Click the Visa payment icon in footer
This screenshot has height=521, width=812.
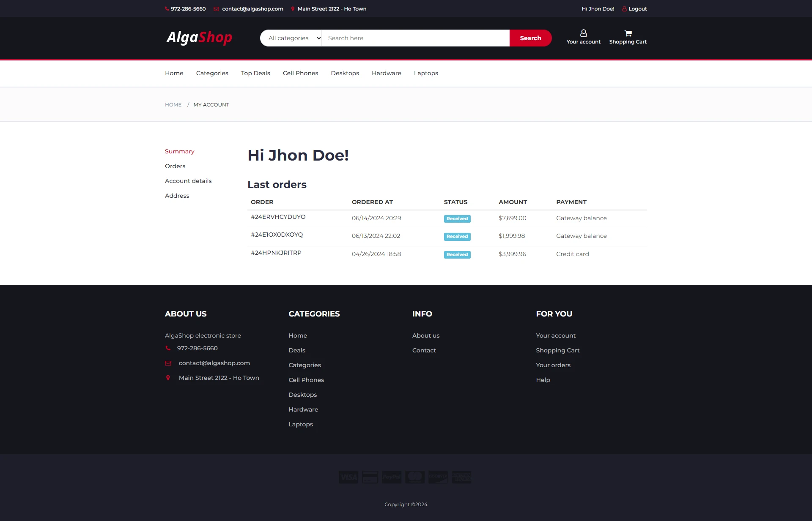click(348, 477)
